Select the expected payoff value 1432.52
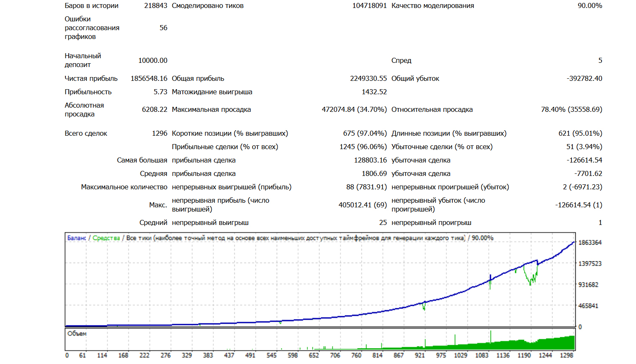636x364 pixels. pos(374,92)
